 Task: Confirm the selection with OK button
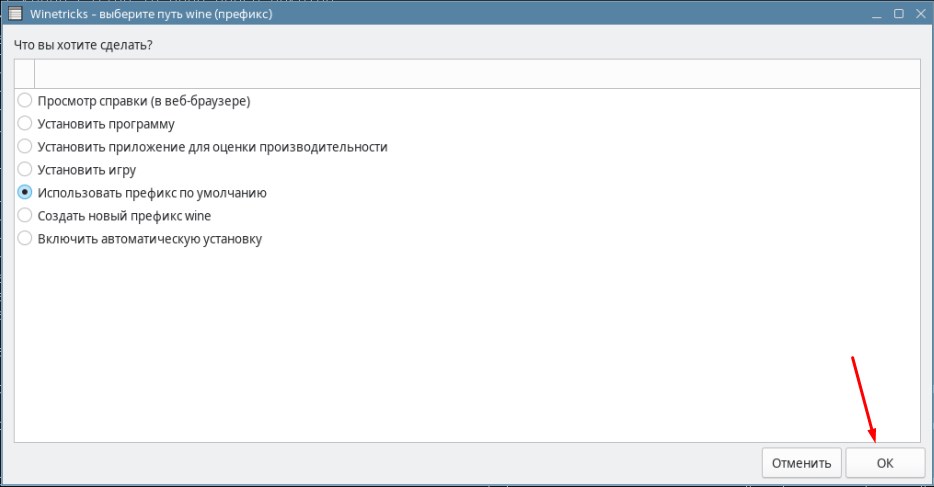click(x=885, y=463)
